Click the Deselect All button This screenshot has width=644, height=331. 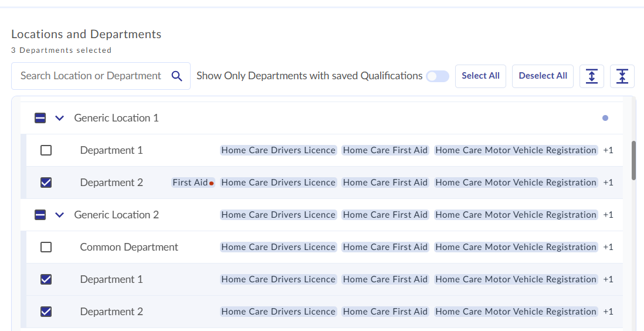coord(543,76)
